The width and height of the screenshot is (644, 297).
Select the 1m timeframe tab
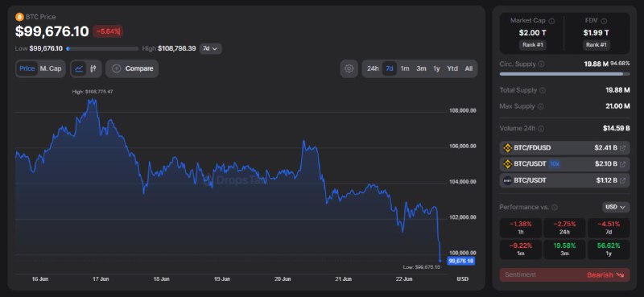405,68
